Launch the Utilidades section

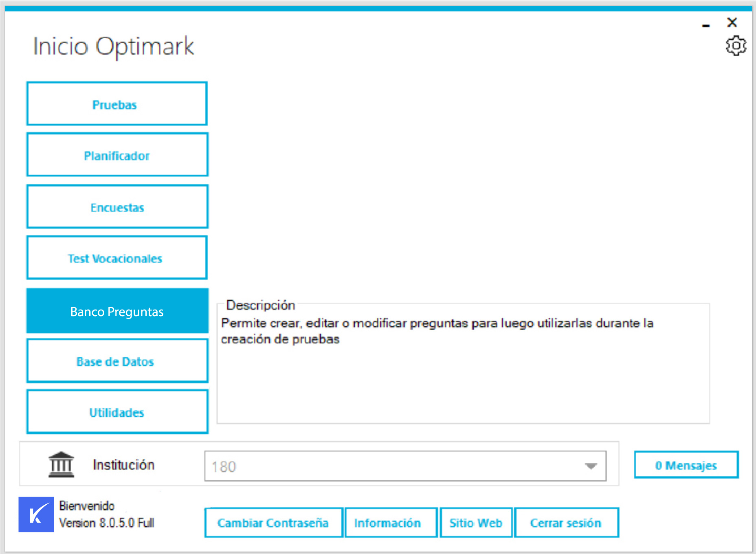[x=117, y=411]
